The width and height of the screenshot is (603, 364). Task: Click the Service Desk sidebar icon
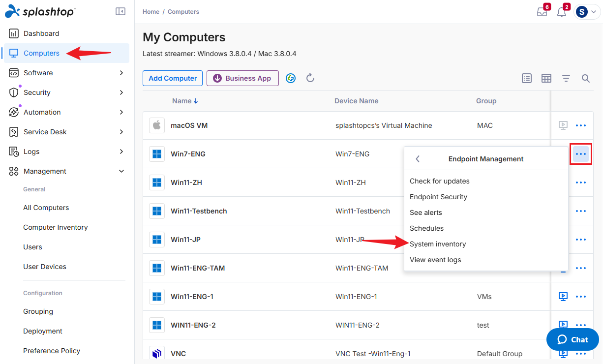(14, 132)
